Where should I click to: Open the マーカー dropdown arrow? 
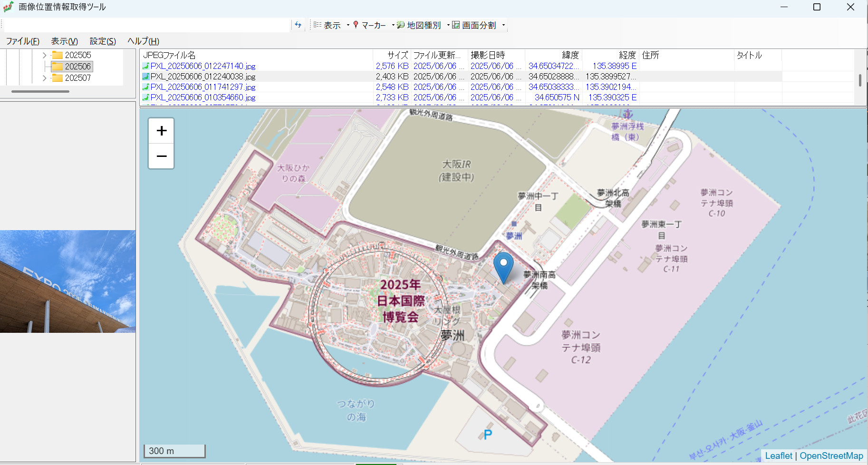[x=393, y=25]
